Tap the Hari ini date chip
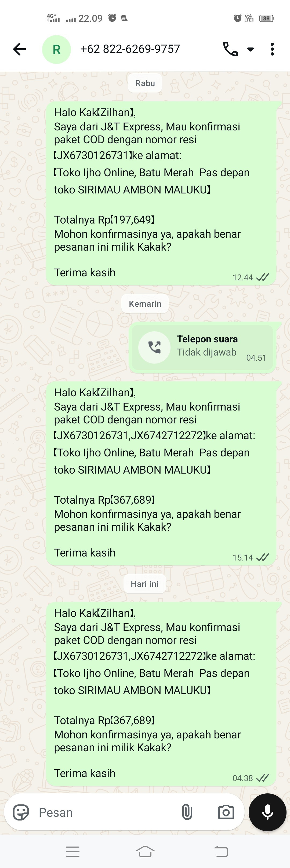Image resolution: width=290 pixels, height=868 pixels. (145, 584)
